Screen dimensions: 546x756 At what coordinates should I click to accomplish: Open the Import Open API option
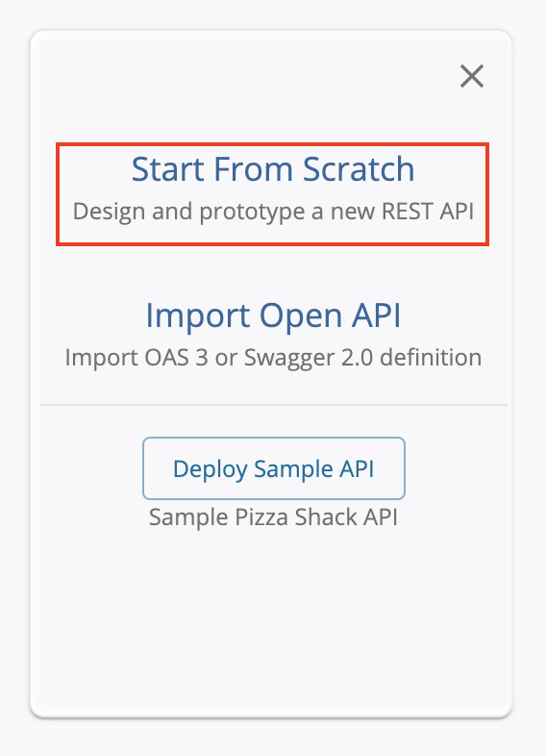pos(273,315)
